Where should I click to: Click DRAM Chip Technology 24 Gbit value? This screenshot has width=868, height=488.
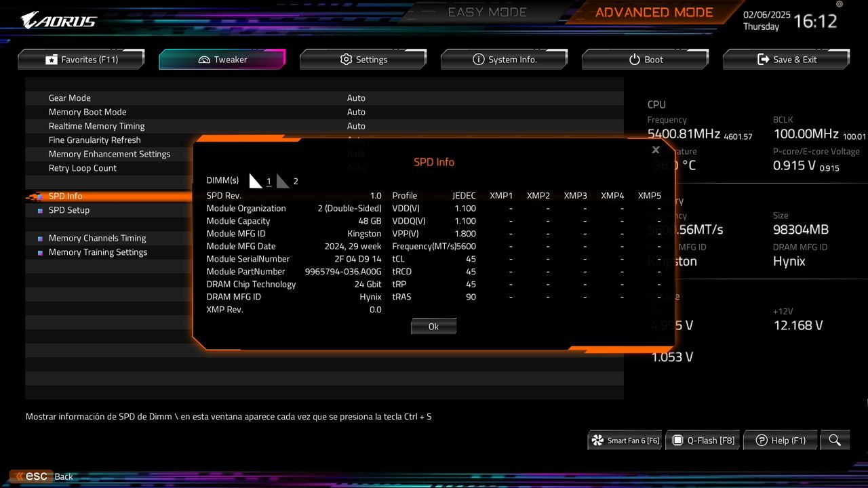pos(368,285)
